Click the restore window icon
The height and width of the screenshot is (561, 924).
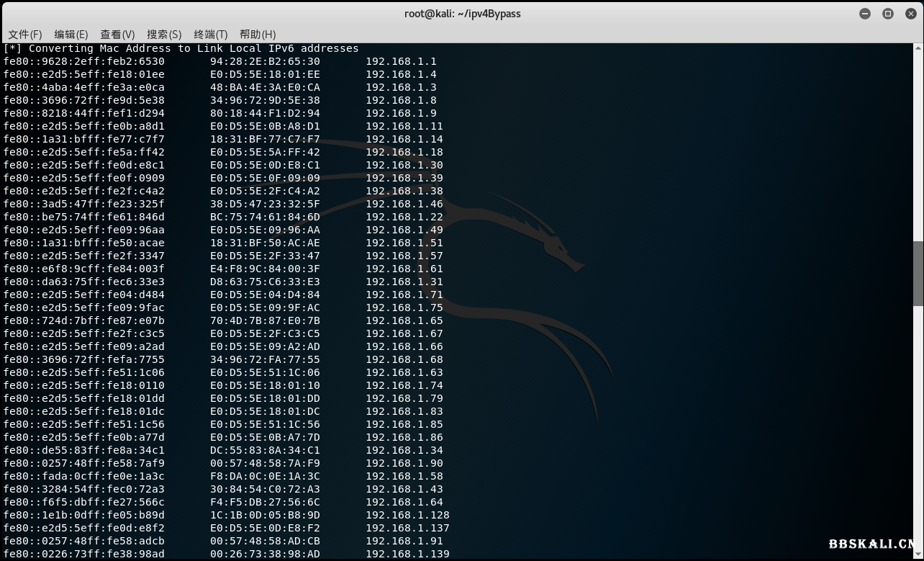click(887, 13)
